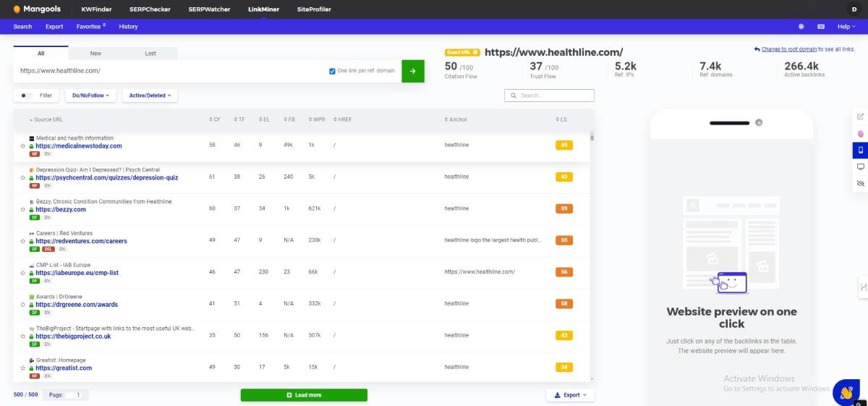Sort table by CF column
Image resolution: width=868 pixels, height=406 pixels.
214,119
